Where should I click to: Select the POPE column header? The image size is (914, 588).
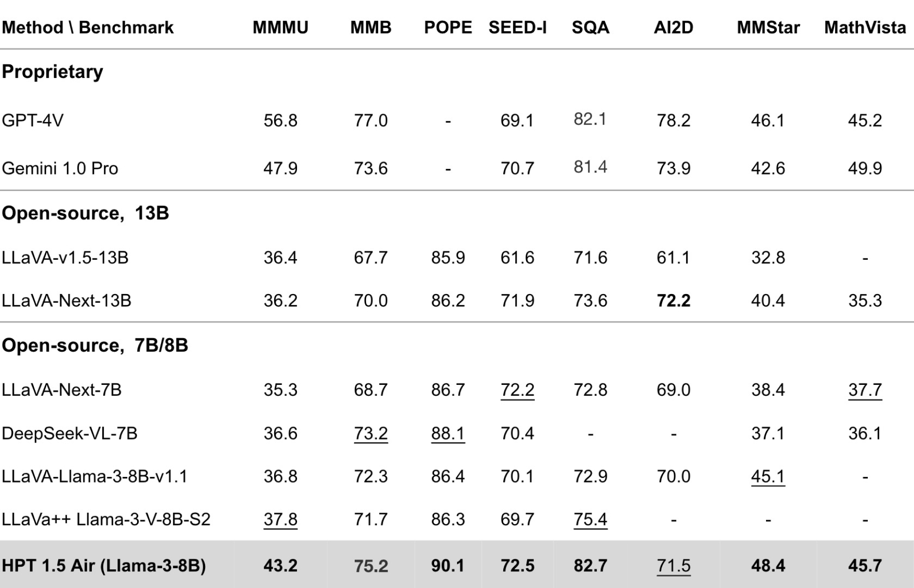coord(448,27)
